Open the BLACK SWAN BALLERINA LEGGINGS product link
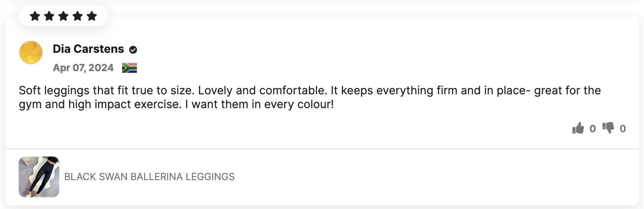 coord(149,177)
